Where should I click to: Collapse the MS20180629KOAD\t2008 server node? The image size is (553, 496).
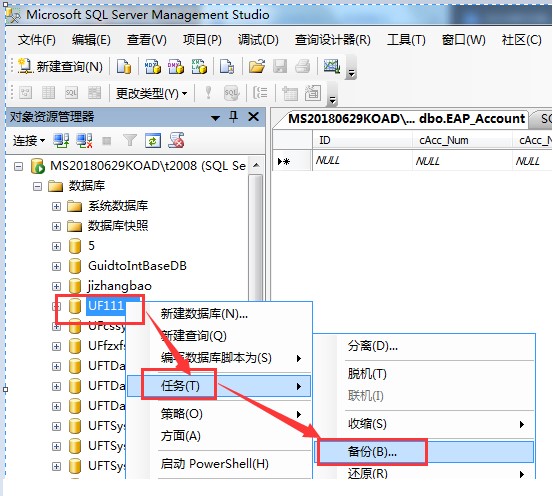[x=18, y=166]
